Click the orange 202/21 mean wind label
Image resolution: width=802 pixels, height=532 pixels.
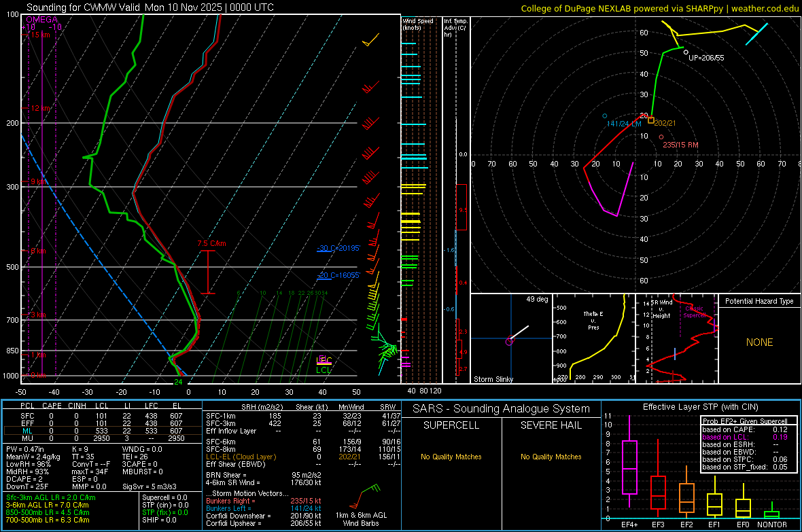click(x=665, y=123)
